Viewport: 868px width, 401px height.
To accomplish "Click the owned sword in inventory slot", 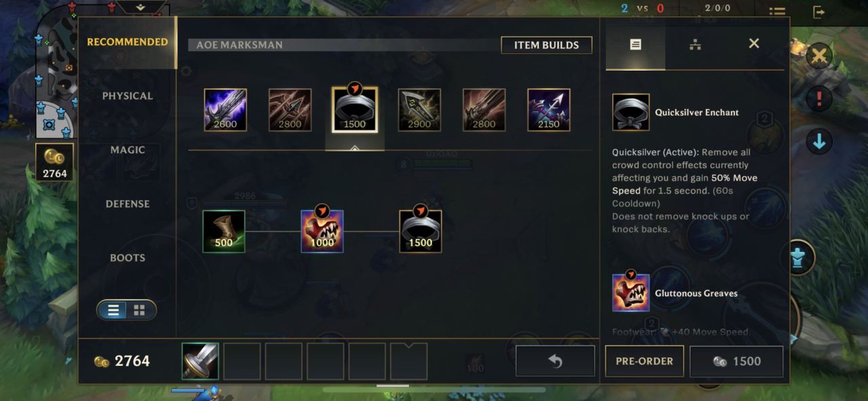I will (x=201, y=361).
